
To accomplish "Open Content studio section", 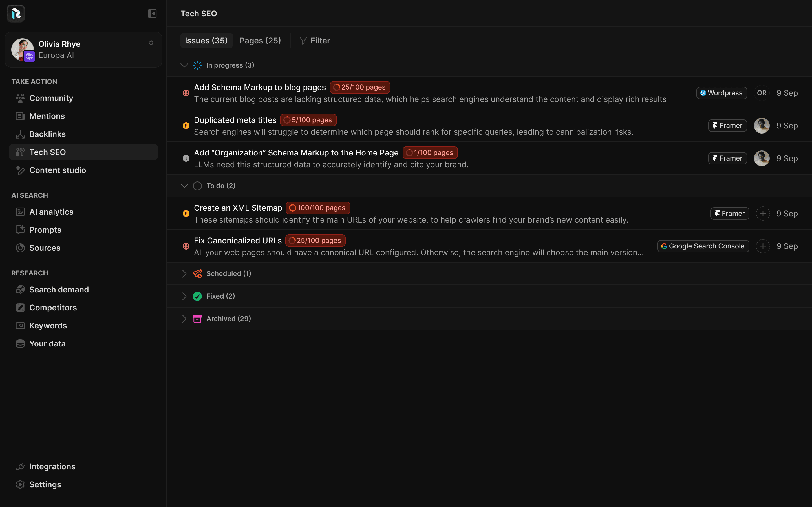I will (x=58, y=170).
